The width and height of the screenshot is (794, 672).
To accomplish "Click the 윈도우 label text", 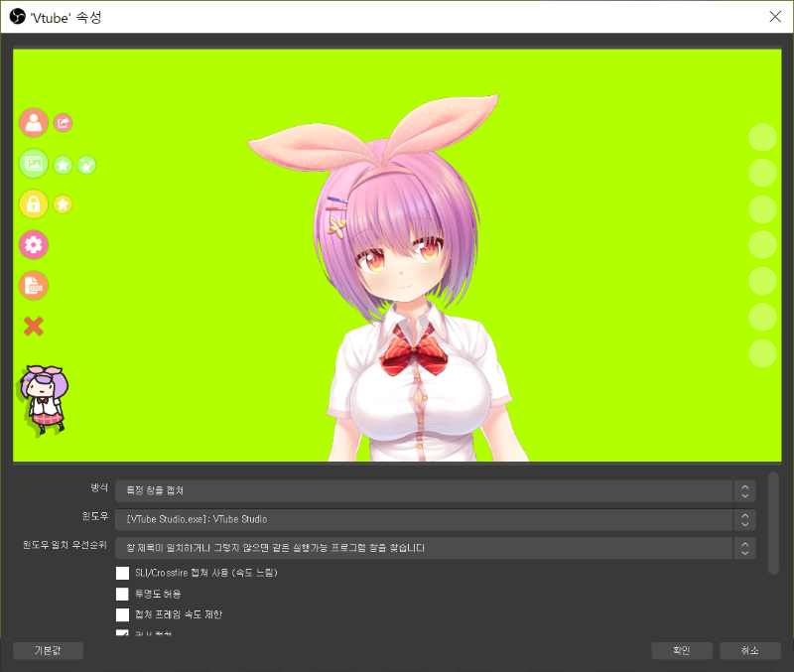I will click(x=95, y=516).
